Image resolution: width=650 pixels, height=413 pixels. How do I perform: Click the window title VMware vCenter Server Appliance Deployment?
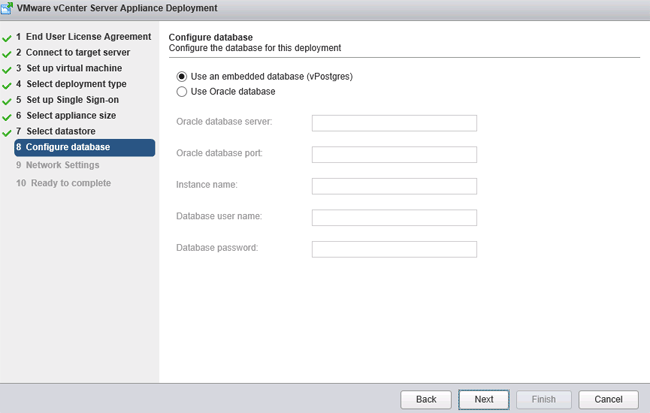[117, 8]
